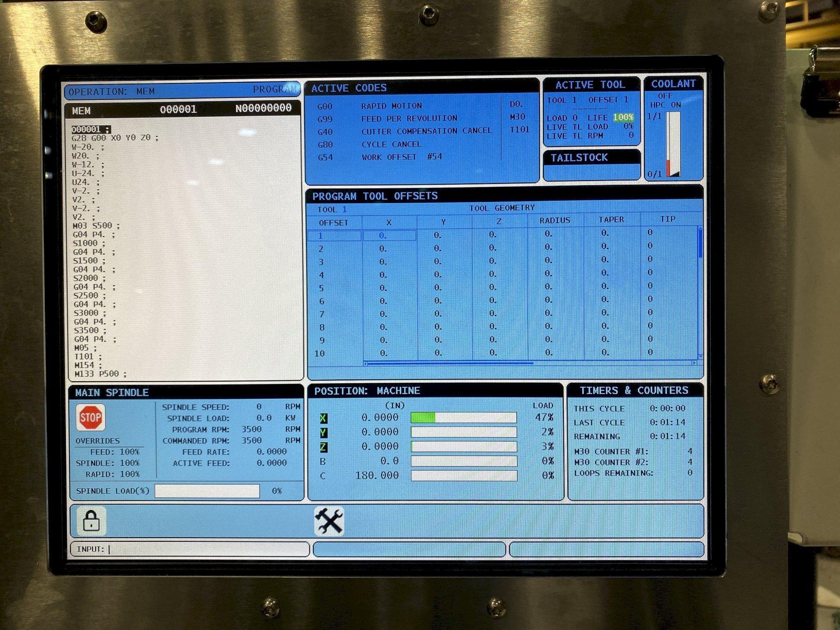This screenshot has height=630, width=840.
Task: Click the U-24. program line
Action: click(88, 173)
